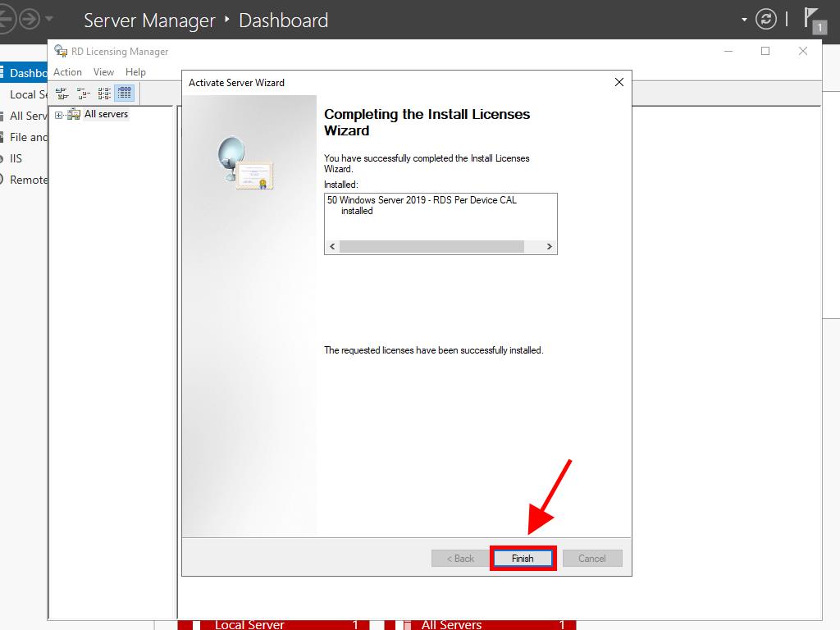The width and height of the screenshot is (840, 630).
Task: Select File and Storage Services in sidebar
Action: 24,137
